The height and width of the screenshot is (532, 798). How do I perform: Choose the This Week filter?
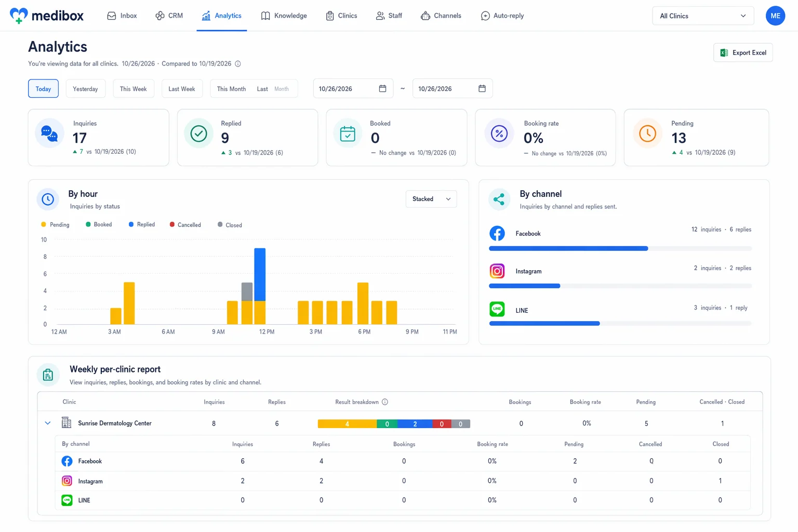[134, 89]
